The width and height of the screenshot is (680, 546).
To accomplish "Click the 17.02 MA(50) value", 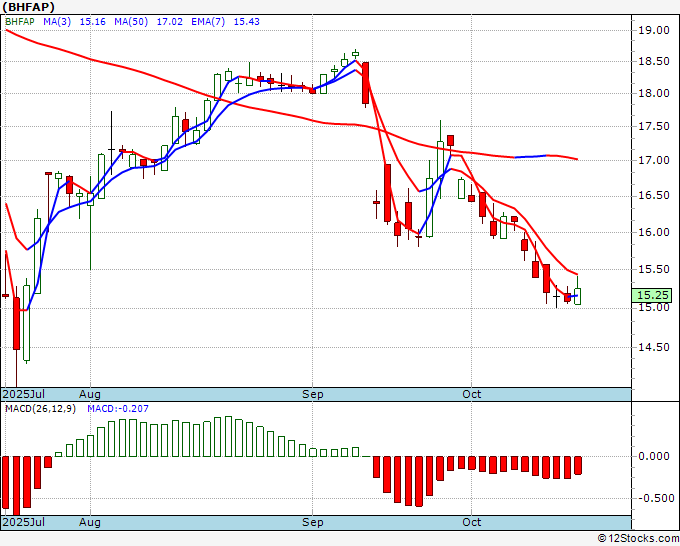I will (x=170, y=21).
